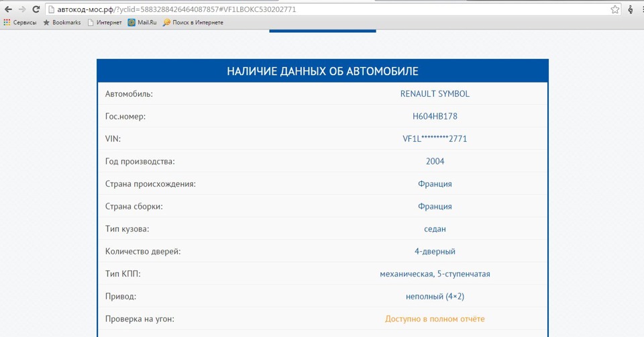Screen dimensions: 644x337
Task: Click the Тип кузова: label
Action: point(127,229)
